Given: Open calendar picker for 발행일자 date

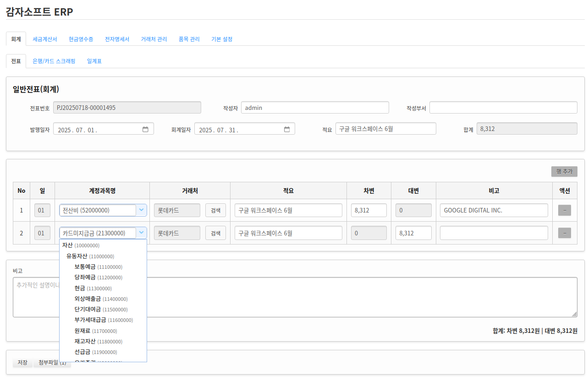Looking at the screenshot, I should coord(145,130).
